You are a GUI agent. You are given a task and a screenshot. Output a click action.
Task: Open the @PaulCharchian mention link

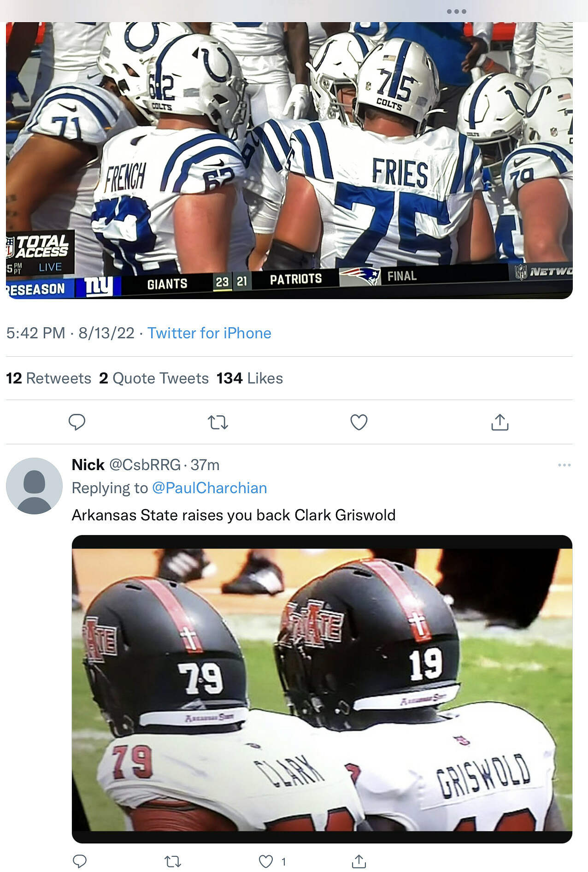[210, 488]
